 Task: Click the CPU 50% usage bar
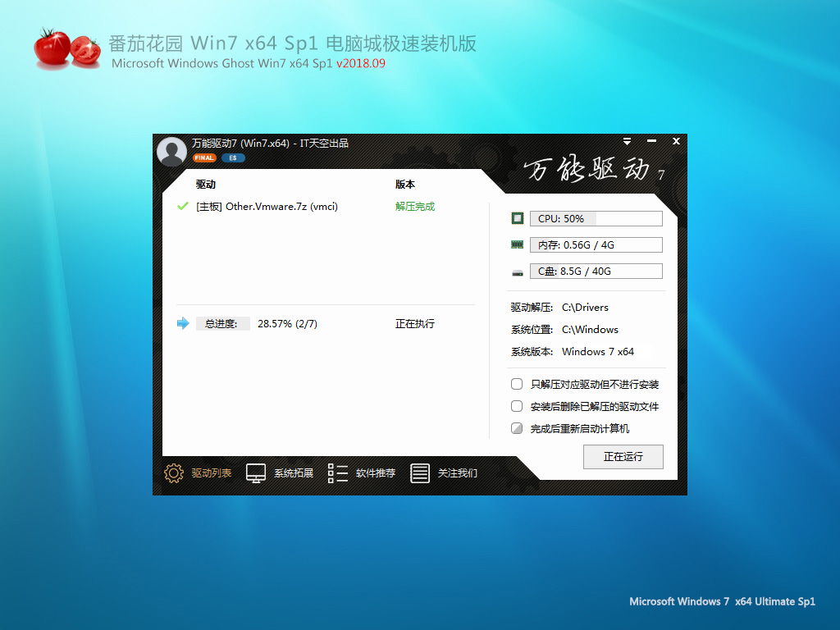click(596, 218)
